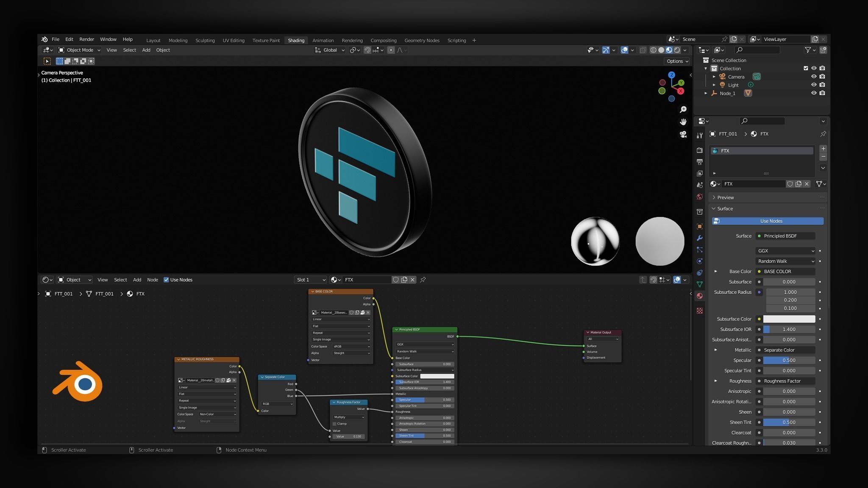Open the Modifiers properties tab
Viewport: 868px width, 488px height.
(x=700, y=238)
